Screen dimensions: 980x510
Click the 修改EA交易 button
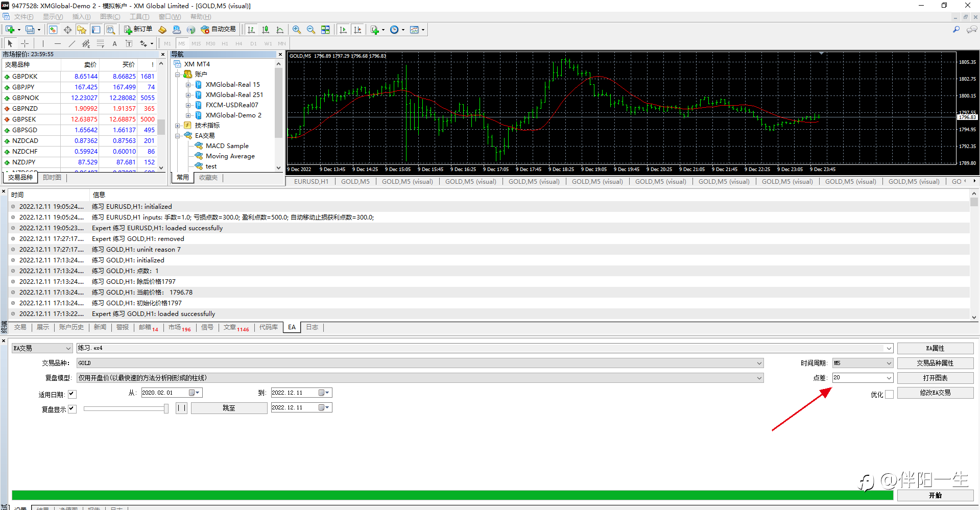tap(935, 393)
